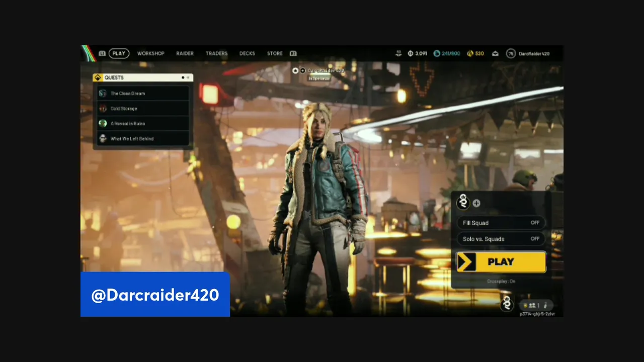Click the coin currency icon next to 3,091
Viewport: 644px width, 362px height.
coord(410,53)
